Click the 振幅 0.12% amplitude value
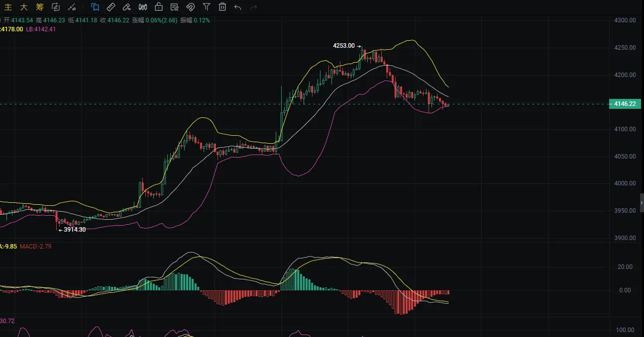The width and height of the screenshot is (644, 337). [195, 20]
